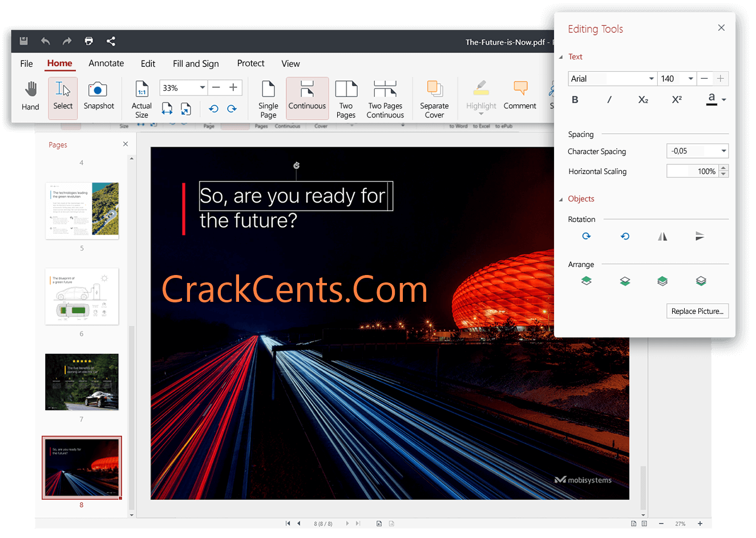The height and width of the screenshot is (538, 756).
Task: Close the Pages thumbnail panel
Action: pyautogui.click(x=126, y=144)
